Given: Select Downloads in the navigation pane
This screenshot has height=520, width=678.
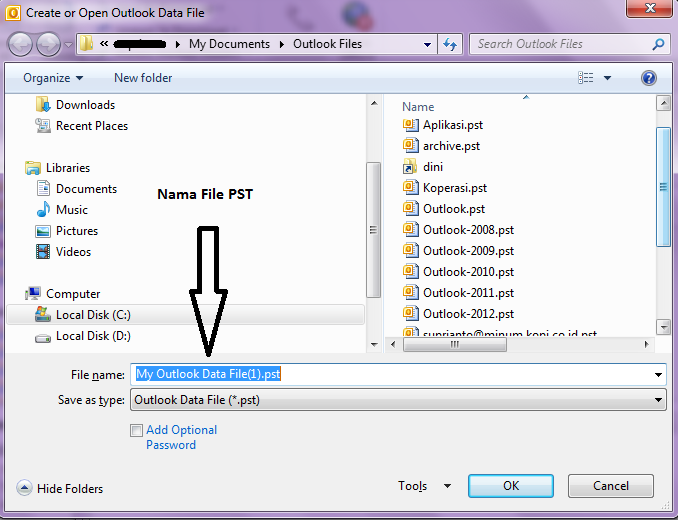Looking at the screenshot, I should pos(85,105).
